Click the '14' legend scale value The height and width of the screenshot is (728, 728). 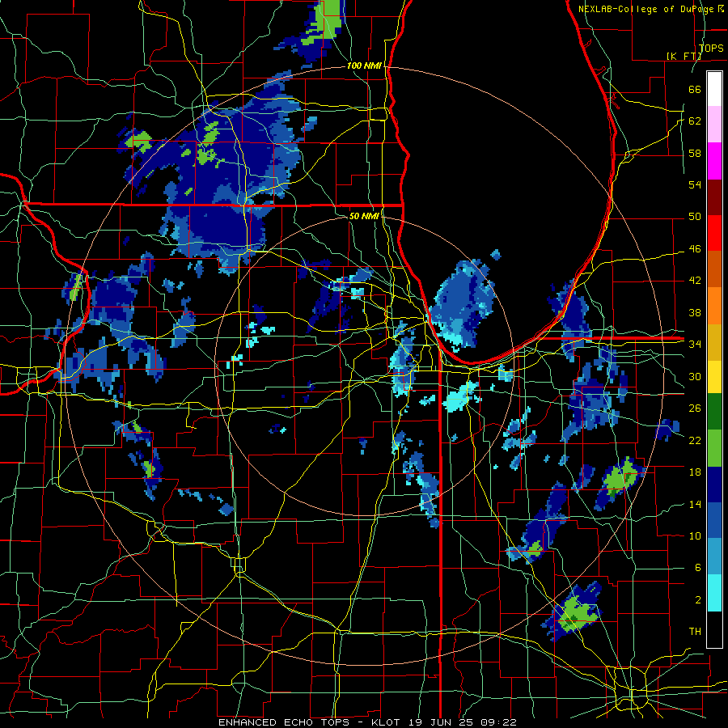pyautogui.click(x=695, y=504)
